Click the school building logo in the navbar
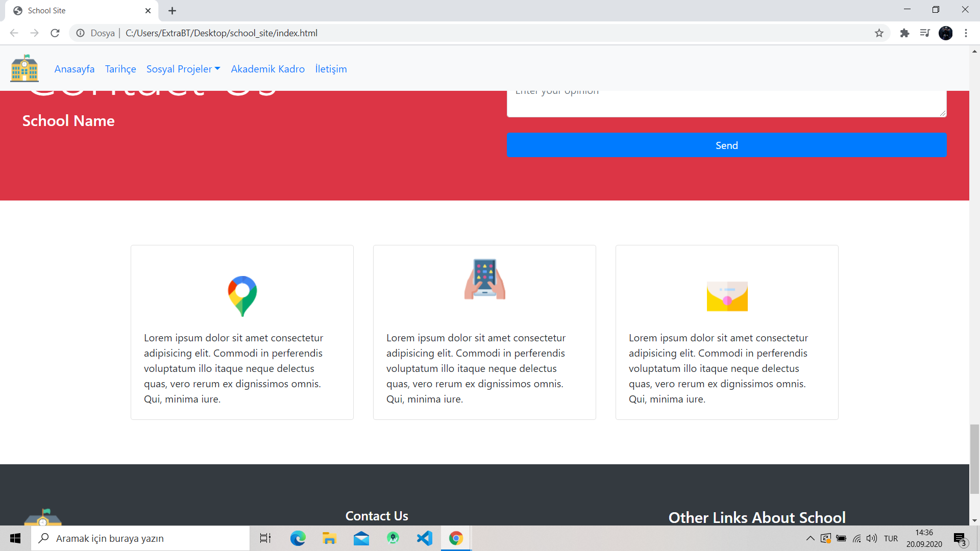Screen dimensions: 980x551 (x=24, y=68)
